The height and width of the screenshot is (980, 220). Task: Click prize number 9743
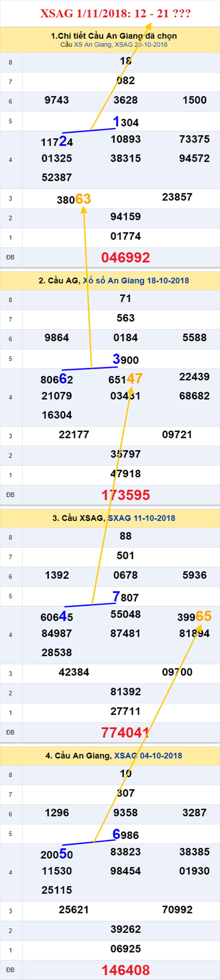tap(57, 100)
